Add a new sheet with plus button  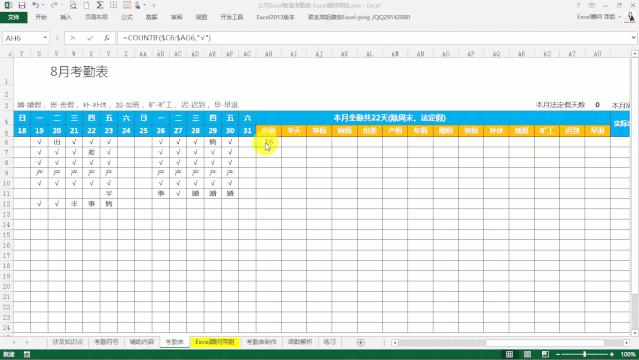pyautogui.click(x=361, y=342)
